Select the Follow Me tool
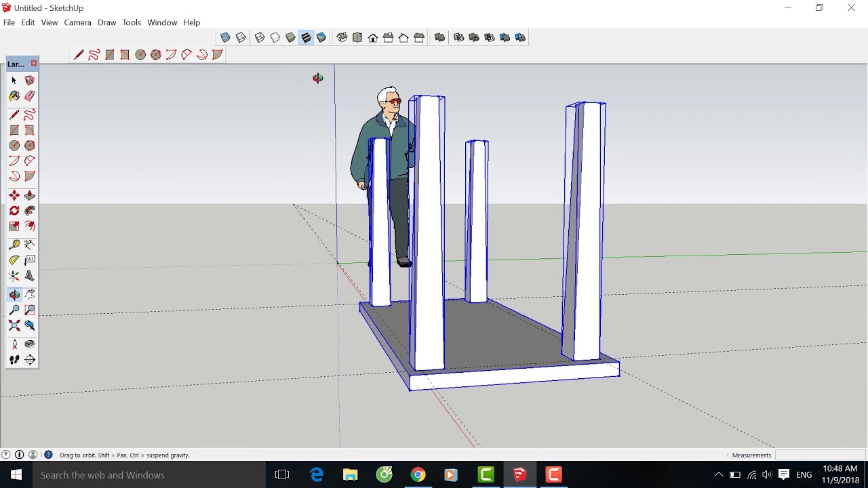This screenshot has height=488, width=868. (x=30, y=211)
